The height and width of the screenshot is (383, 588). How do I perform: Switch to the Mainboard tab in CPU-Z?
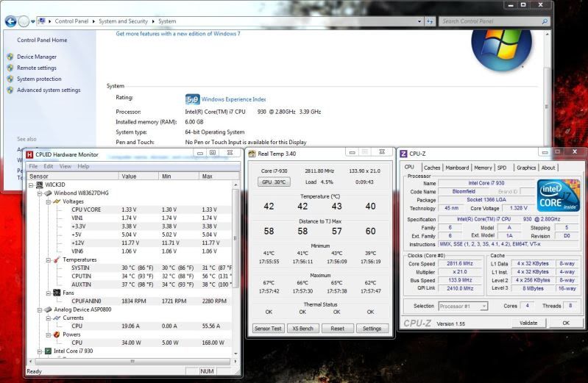457,168
